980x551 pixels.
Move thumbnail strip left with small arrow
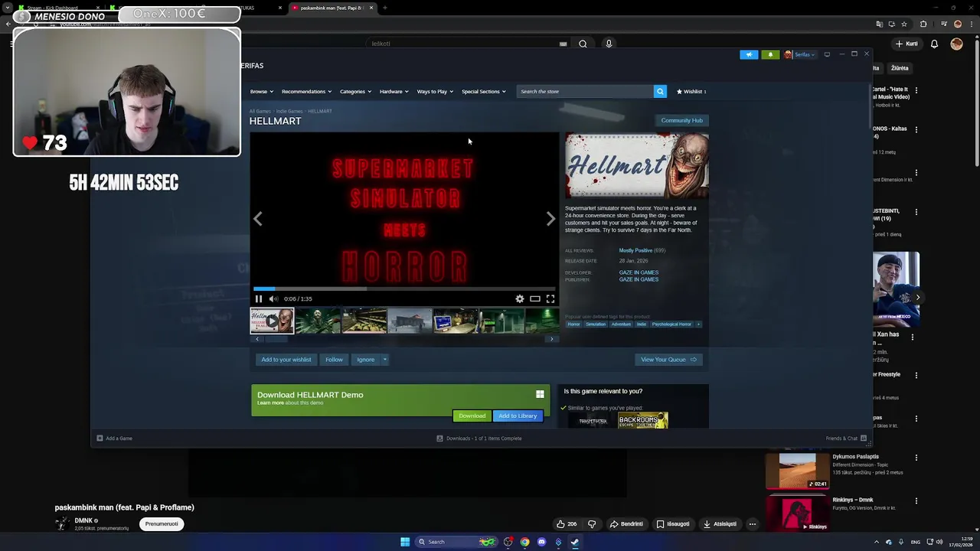click(256, 339)
